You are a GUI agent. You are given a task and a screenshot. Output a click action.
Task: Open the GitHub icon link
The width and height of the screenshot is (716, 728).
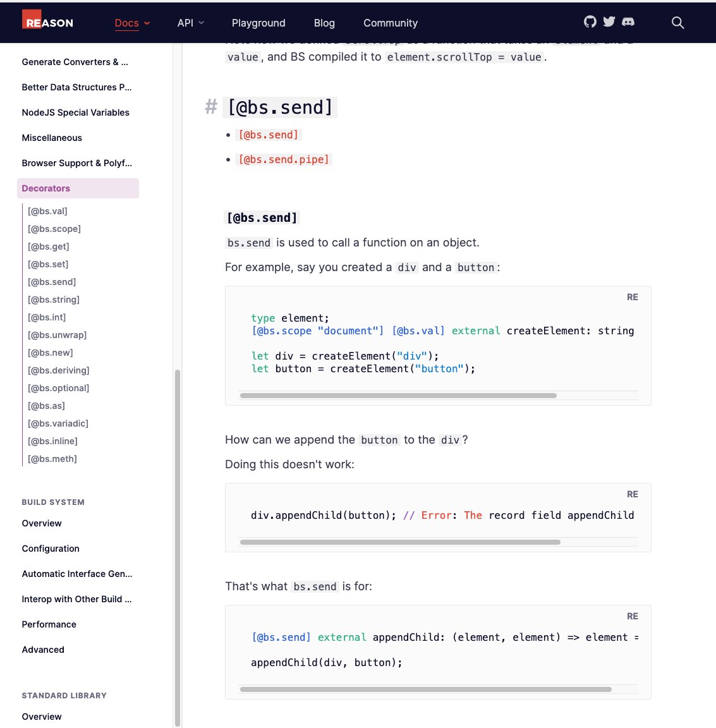(x=590, y=22)
